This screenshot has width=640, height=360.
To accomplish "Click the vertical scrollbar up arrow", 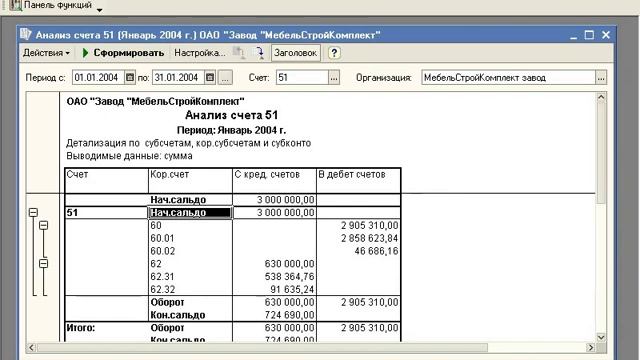I will [x=601, y=98].
